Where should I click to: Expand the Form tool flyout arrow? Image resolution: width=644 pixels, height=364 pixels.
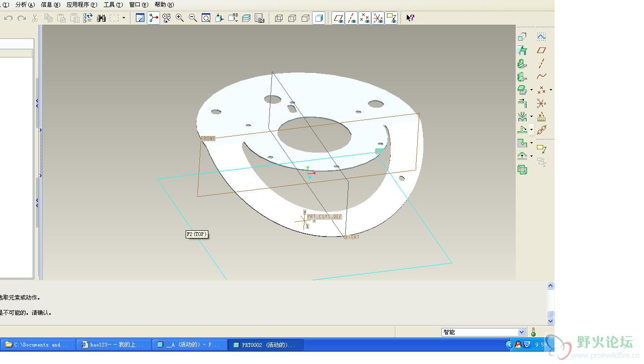[531, 156]
